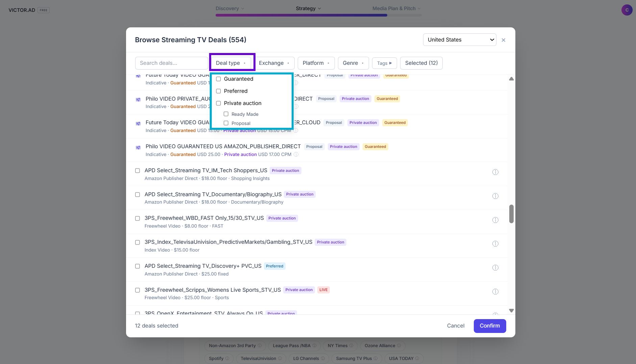Click the workflow progress bar under the step tabs
The width and height of the screenshot is (636, 364).
[x=318, y=15]
